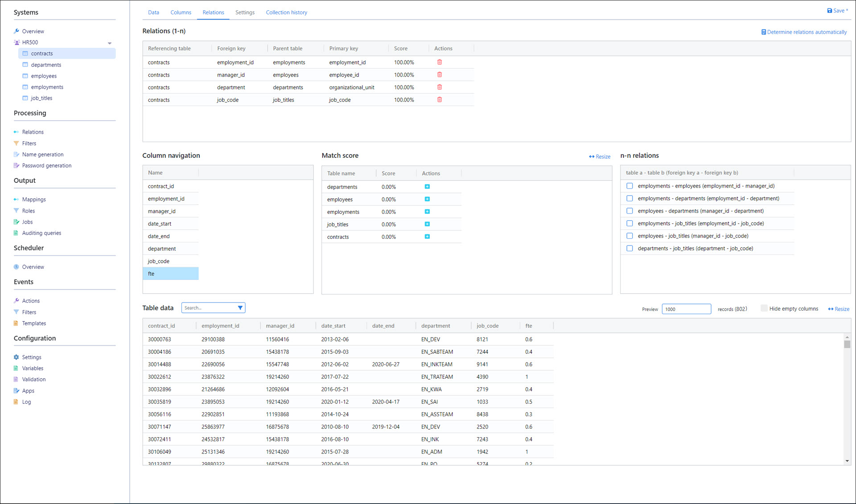The height and width of the screenshot is (504, 856).
Task: Click Resize link beside Match score
Action: tap(600, 156)
